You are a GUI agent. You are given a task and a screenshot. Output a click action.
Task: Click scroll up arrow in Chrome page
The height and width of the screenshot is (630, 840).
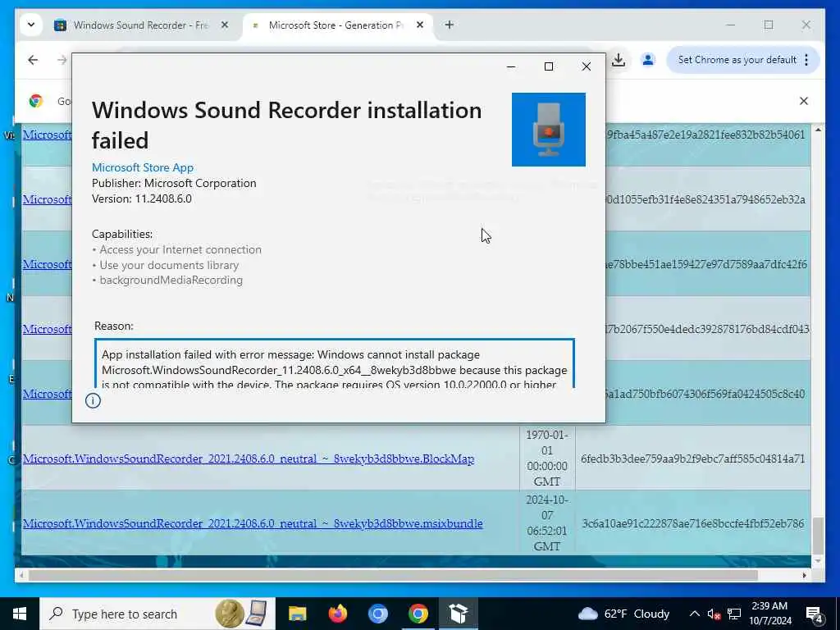818,130
